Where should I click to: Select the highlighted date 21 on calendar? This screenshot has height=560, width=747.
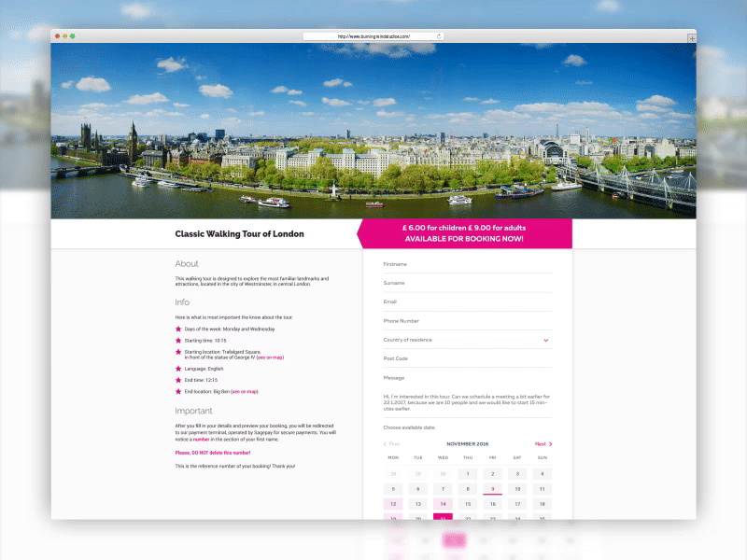pos(444,516)
